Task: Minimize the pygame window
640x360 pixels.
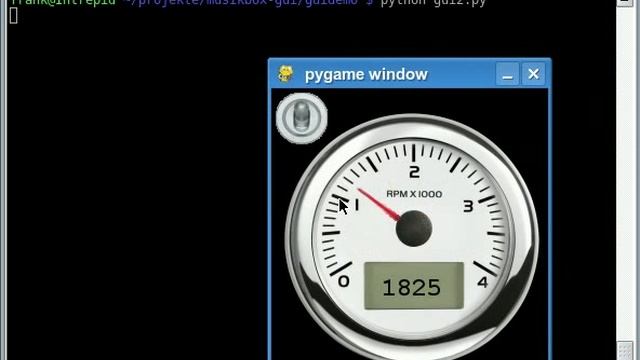Action: 507,74
